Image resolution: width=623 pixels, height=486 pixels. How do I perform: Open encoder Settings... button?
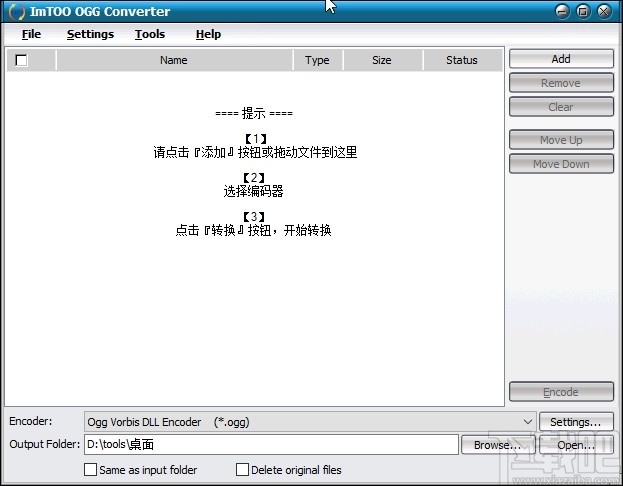(x=576, y=422)
